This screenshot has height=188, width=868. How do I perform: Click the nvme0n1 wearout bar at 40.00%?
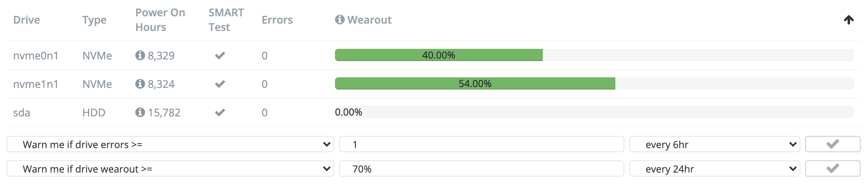point(438,55)
